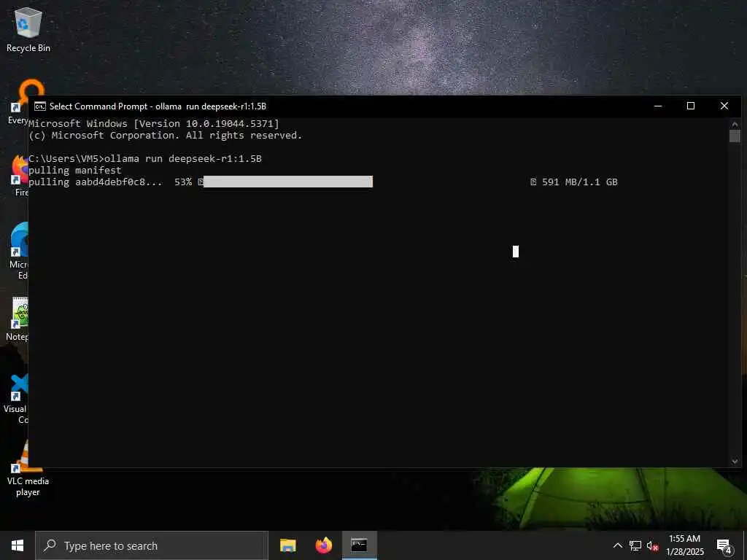
Task: Select Command Prompt taskbar button
Action: 359,545
